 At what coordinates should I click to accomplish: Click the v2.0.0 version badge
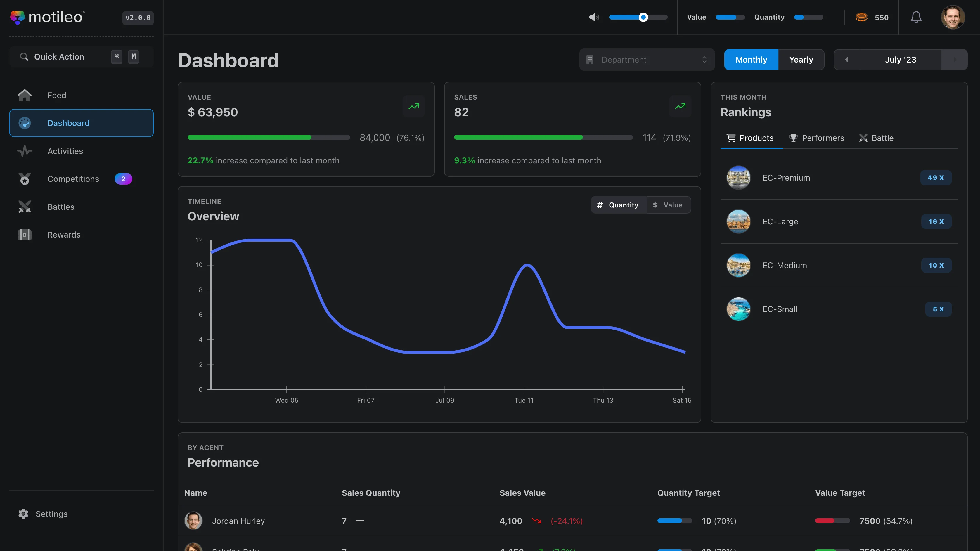tap(138, 18)
